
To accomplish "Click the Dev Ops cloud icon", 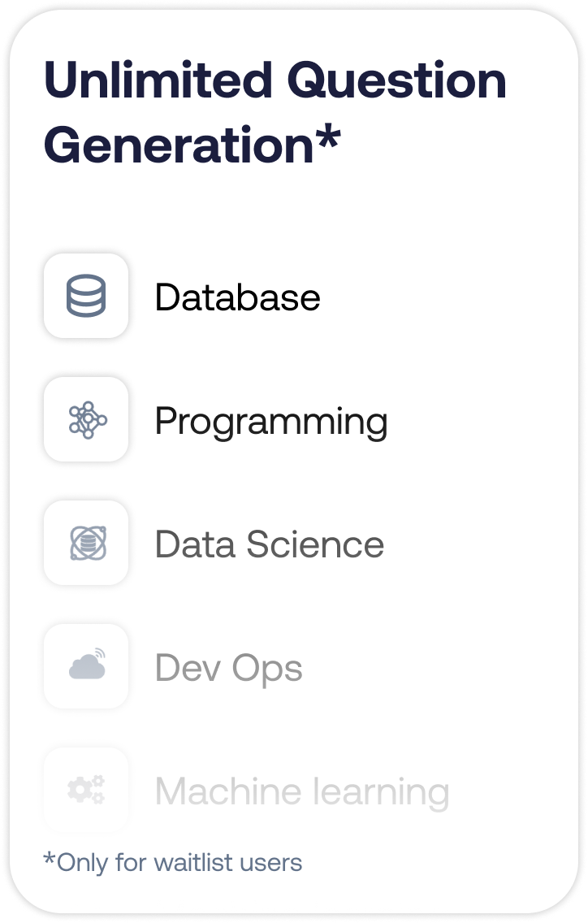I will [86, 666].
